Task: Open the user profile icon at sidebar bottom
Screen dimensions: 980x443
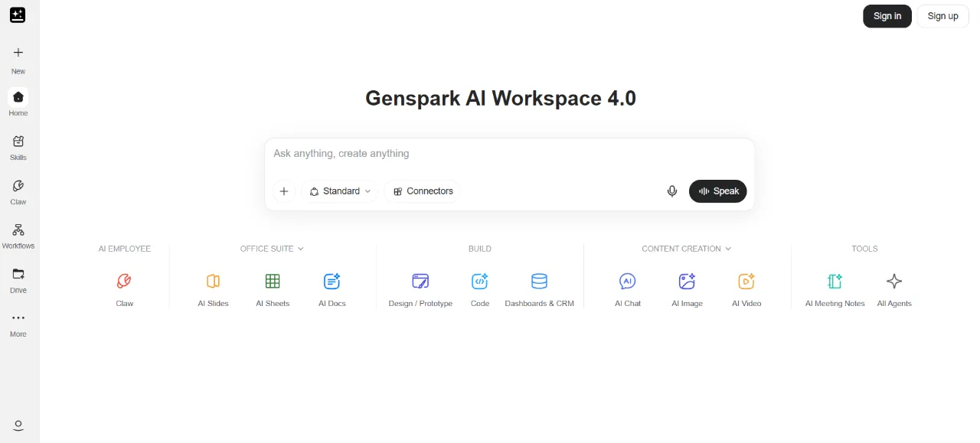Action: [18, 425]
